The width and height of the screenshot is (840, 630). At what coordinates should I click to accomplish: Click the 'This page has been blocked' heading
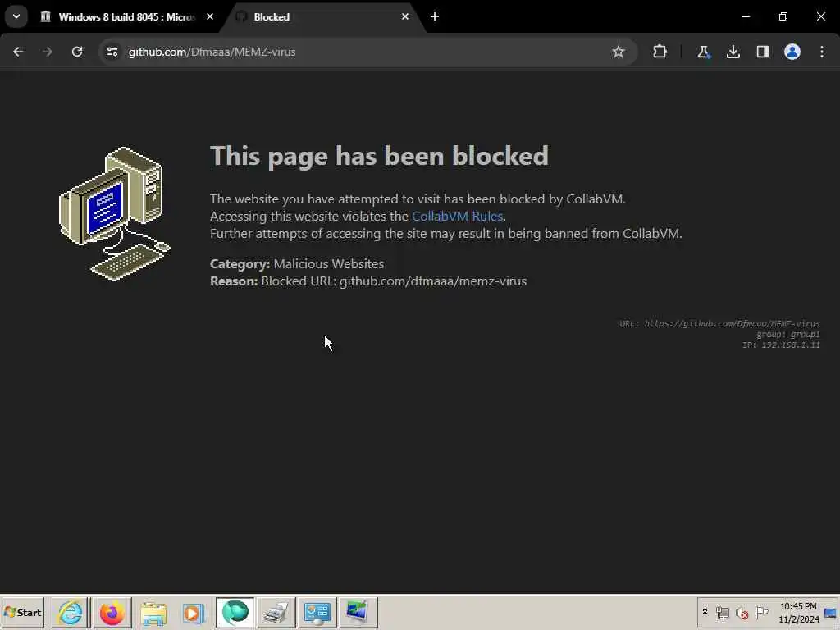pyautogui.click(x=379, y=156)
